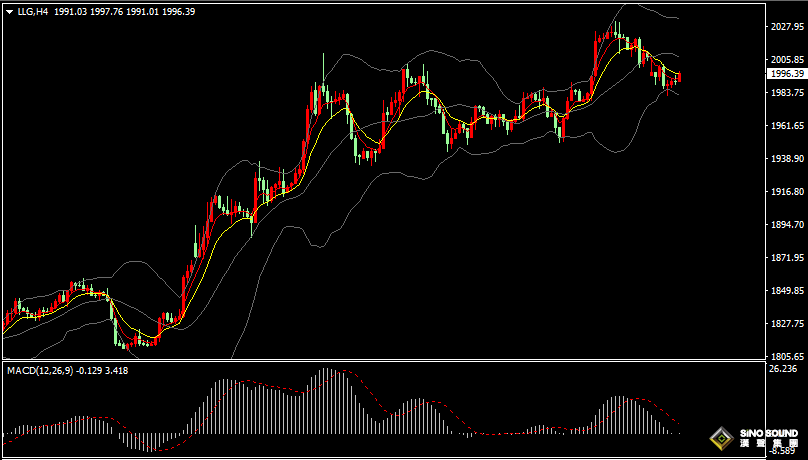Click the 2005.85 price axis label

coord(785,60)
